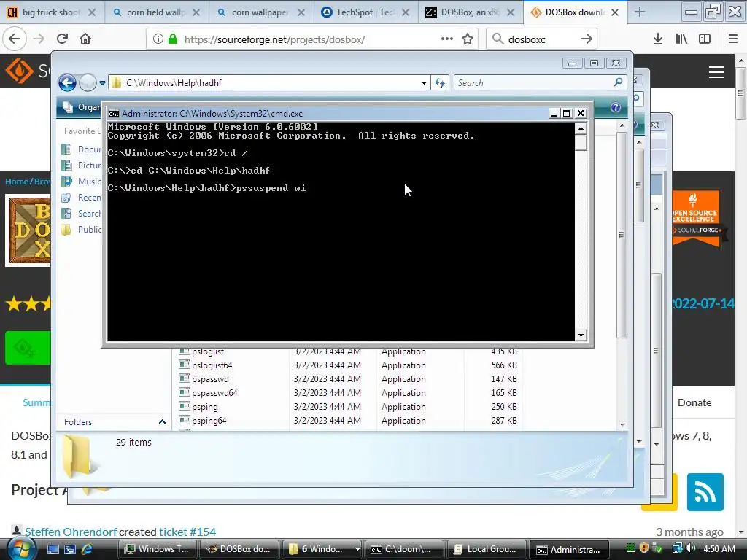The image size is (747, 560).
Task: Open Pictures in Favorite Links
Action: click(82, 166)
